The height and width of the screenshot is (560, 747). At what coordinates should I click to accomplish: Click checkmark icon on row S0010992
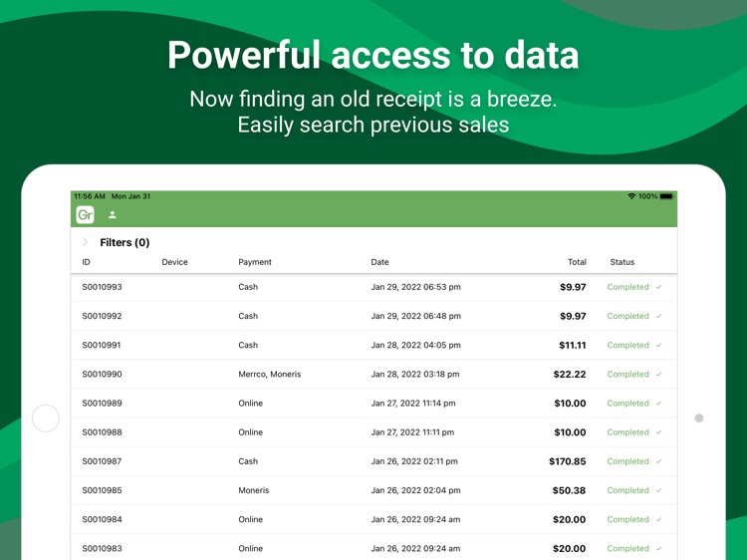659,316
